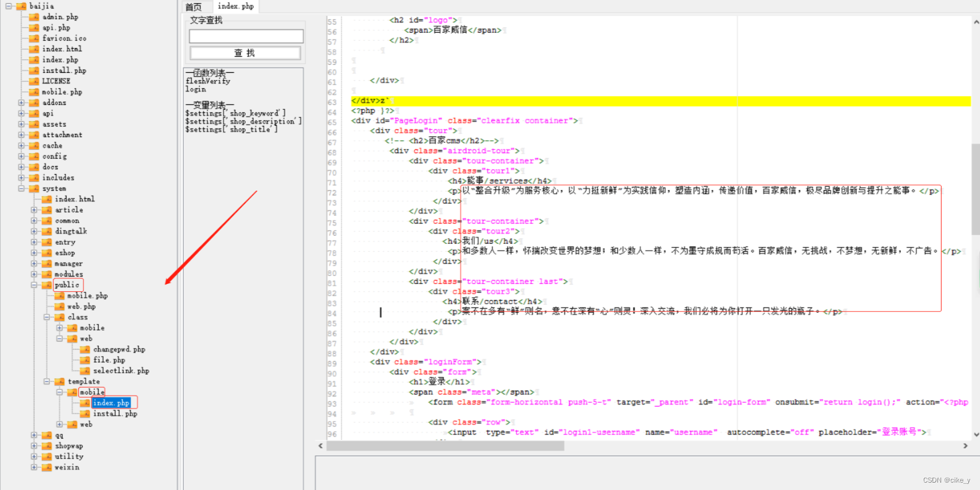Collapse the baijia root node
The image size is (980, 490).
click(9, 6)
